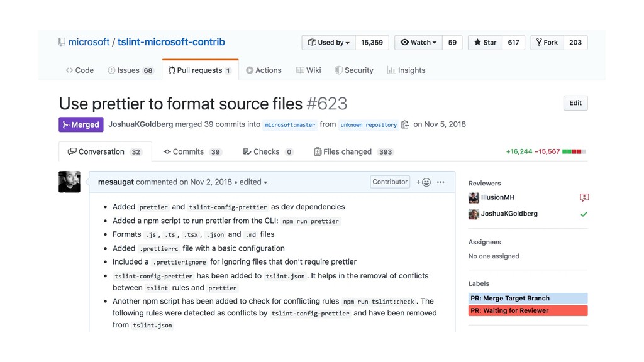The height and width of the screenshot is (362, 644).
Task: Click mesaugat's avatar picture
Action: [x=69, y=182]
